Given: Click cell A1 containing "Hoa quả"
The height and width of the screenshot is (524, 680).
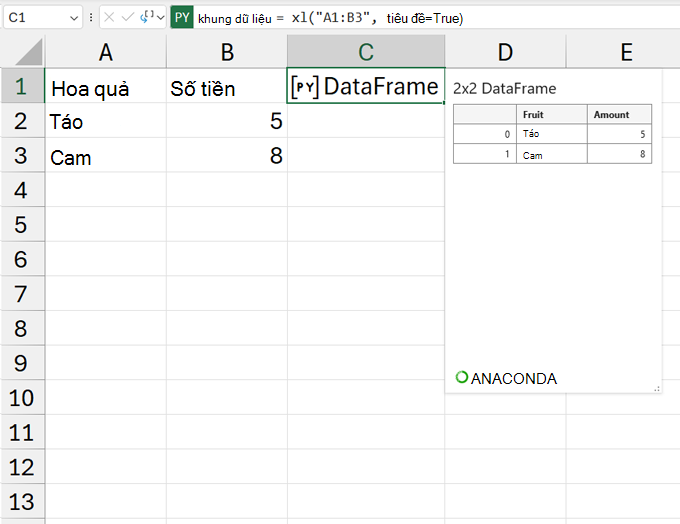Looking at the screenshot, I should point(106,86).
